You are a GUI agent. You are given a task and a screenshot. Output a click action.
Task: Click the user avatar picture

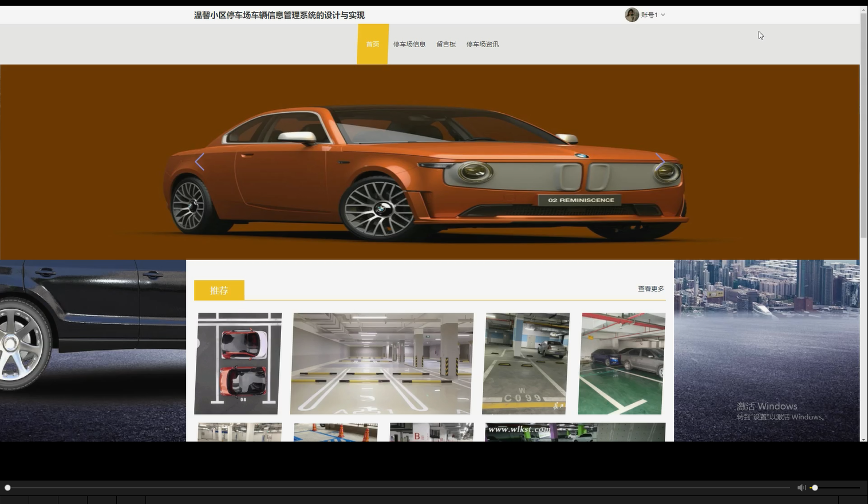(x=632, y=15)
